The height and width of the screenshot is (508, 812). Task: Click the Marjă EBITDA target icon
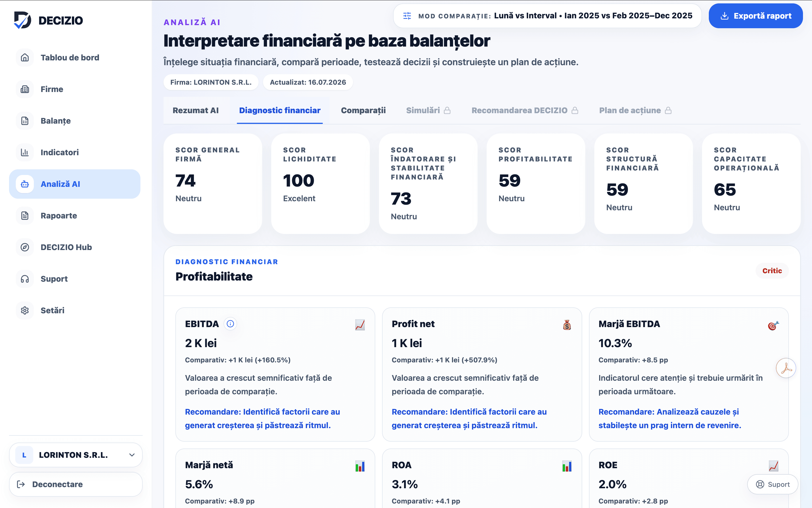coord(773,325)
